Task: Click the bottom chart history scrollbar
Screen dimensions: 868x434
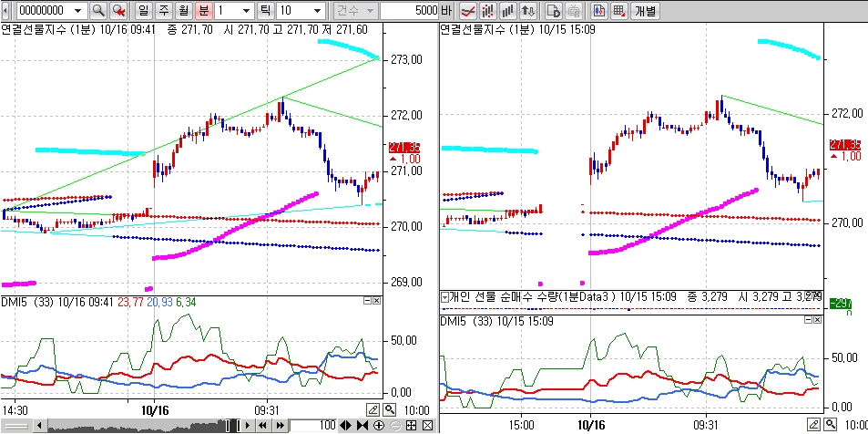Action: click(137, 426)
